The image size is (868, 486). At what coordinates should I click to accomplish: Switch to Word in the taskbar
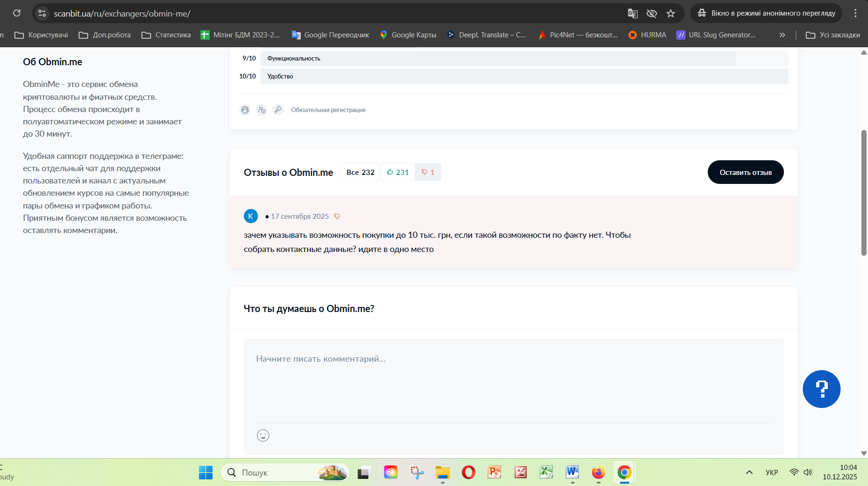(x=572, y=472)
